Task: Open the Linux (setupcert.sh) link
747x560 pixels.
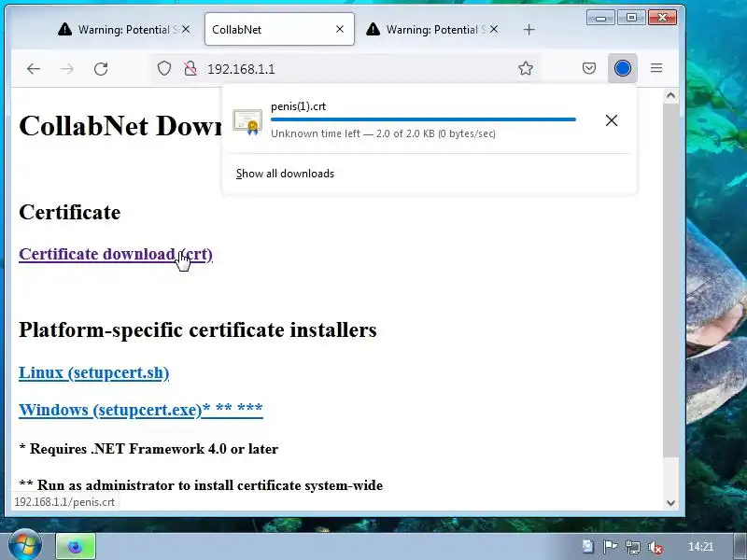Action: tap(94, 372)
